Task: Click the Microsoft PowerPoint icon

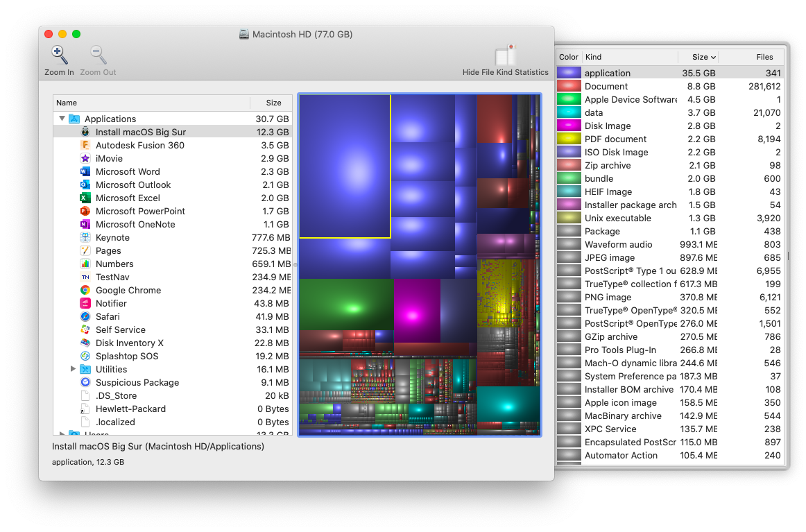Action: 85,212
